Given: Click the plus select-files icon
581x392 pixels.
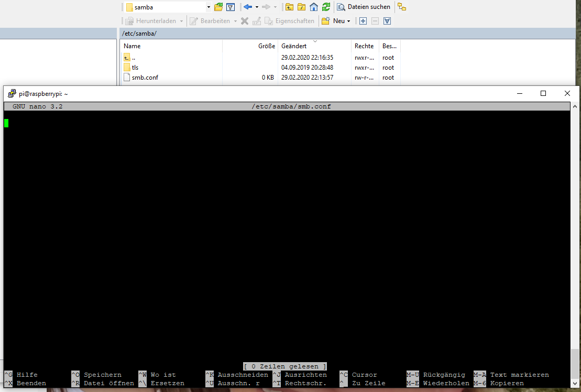Looking at the screenshot, I should coord(363,21).
